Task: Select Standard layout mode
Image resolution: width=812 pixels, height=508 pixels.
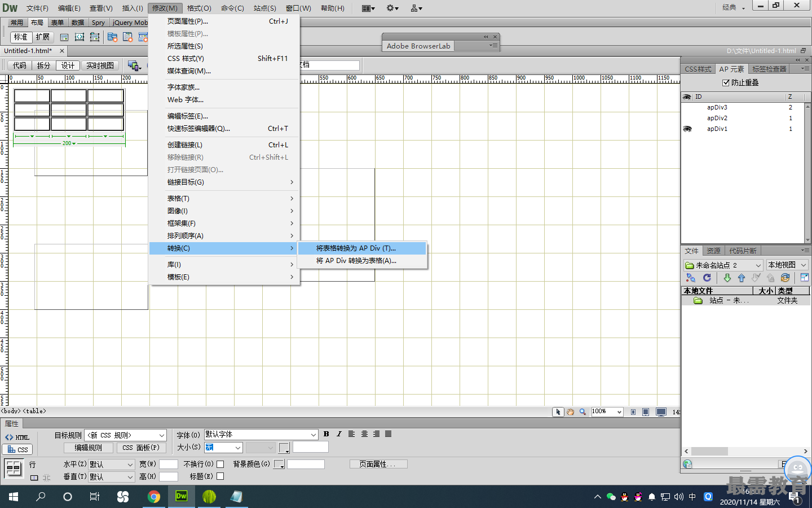Action: pos(21,37)
